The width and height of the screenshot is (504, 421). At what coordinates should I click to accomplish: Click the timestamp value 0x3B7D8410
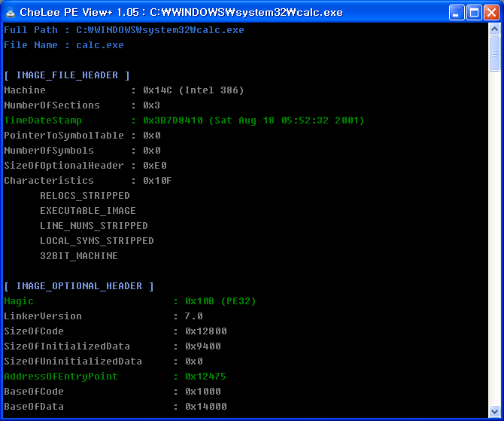(173, 121)
